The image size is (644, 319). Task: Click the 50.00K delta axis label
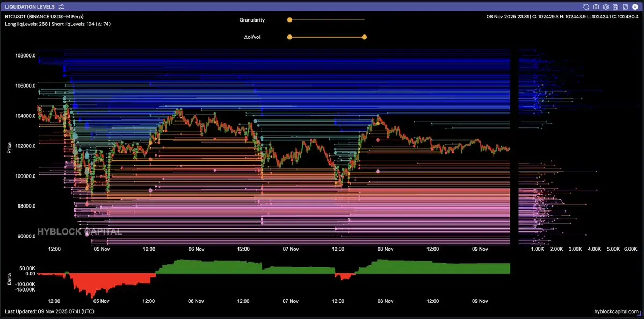click(x=28, y=268)
